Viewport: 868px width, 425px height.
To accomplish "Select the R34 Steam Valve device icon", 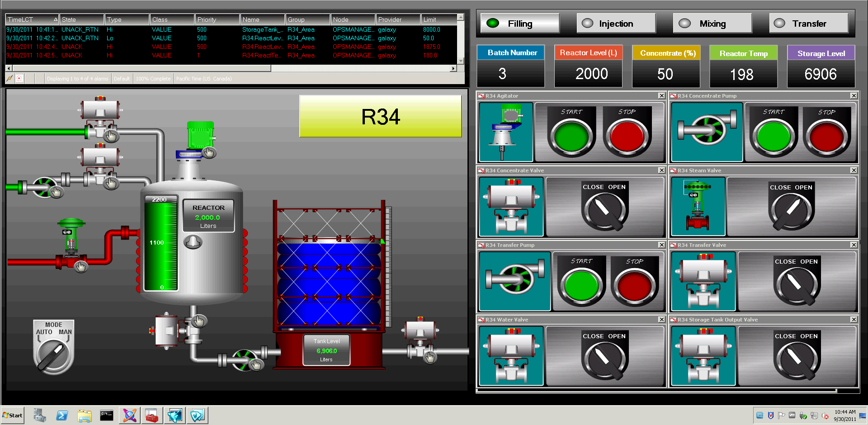I will pyautogui.click(x=698, y=206).
